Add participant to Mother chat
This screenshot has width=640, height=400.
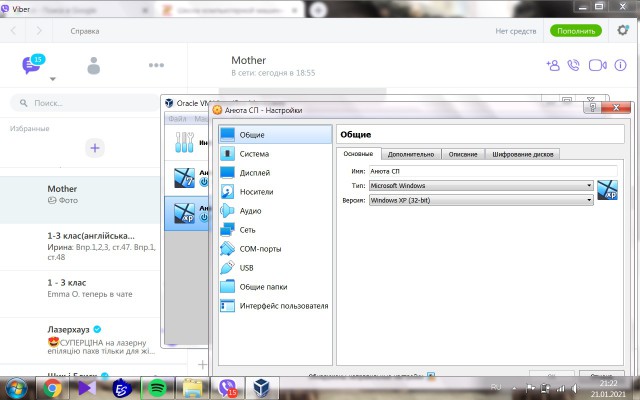[x=553, y=65]
